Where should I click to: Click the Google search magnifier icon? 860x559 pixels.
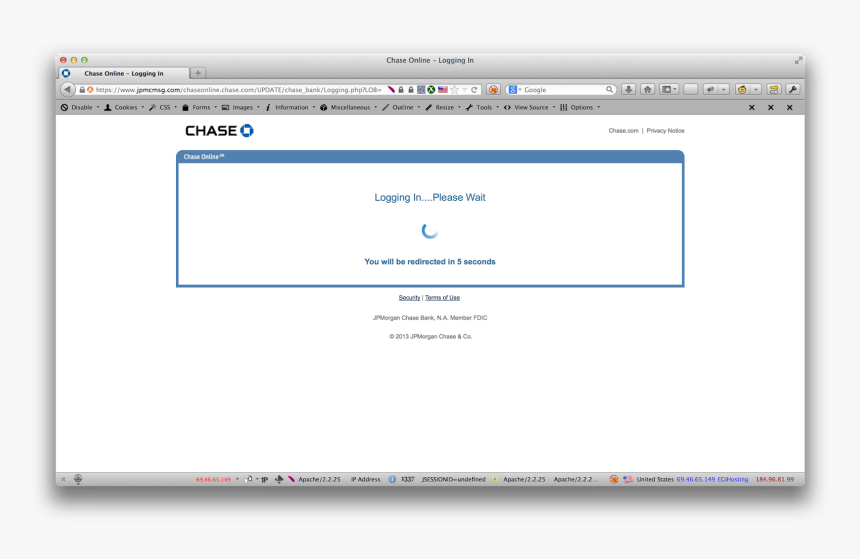(x=609, y=90)
